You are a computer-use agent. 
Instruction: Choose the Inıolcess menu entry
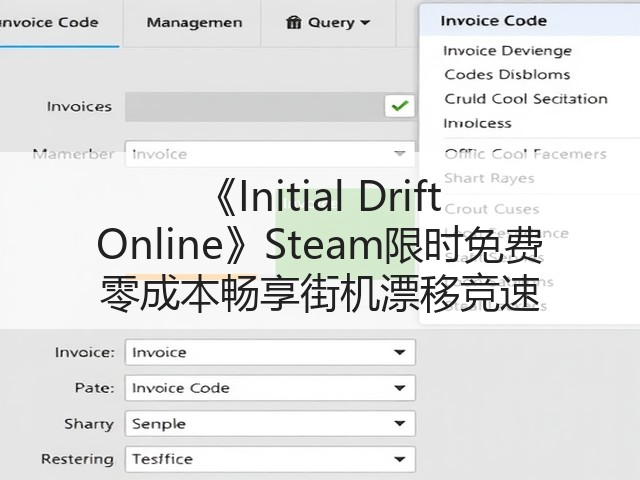[x=477, y=123]
